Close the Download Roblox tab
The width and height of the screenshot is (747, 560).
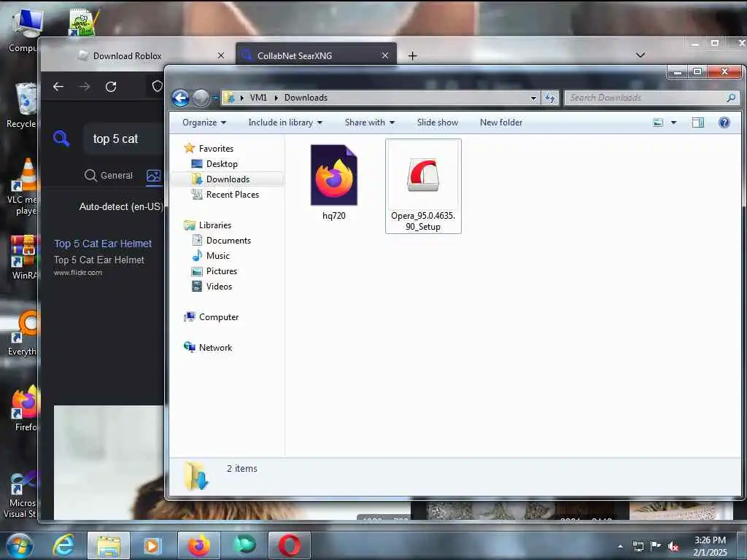tap(221, 55)
